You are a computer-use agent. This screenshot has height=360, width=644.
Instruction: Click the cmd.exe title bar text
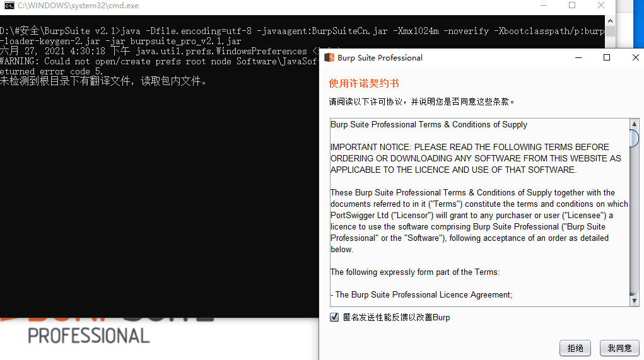(78, 6)
